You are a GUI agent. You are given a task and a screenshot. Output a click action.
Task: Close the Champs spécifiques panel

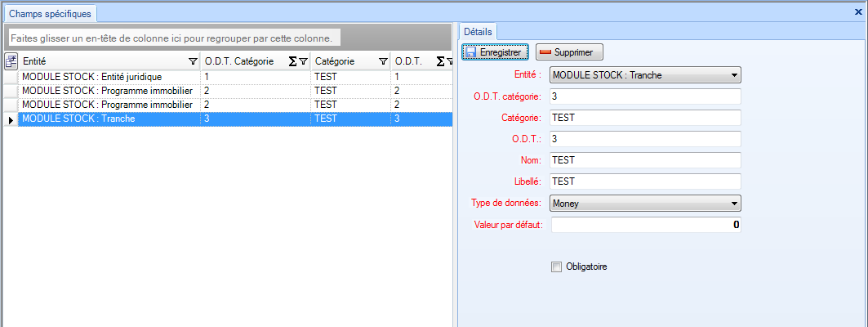858,14
